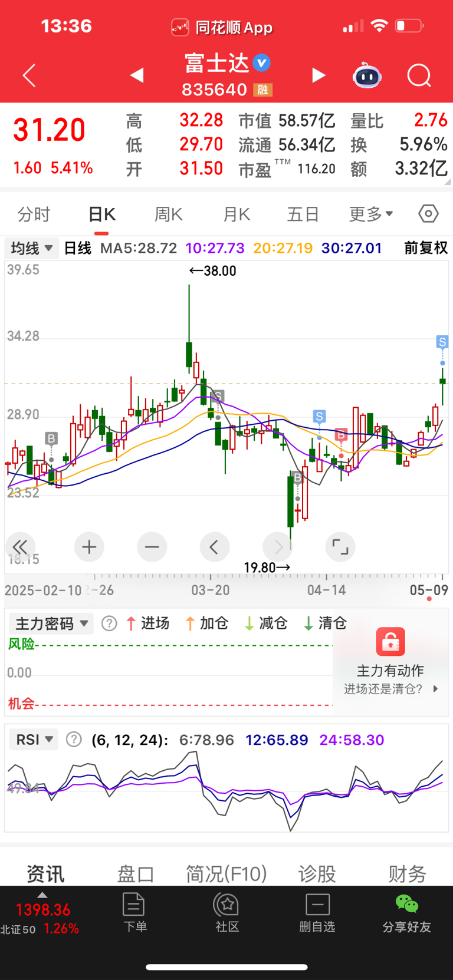The height and width of the screenshot is (980, 453).
Task: Open 主力密码 indicator dropdown
Action: (51, 623)
